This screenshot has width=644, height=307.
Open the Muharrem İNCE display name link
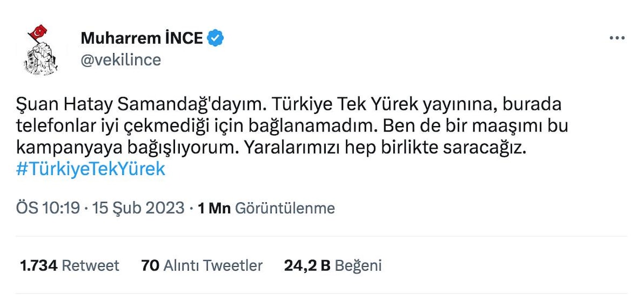142,38
